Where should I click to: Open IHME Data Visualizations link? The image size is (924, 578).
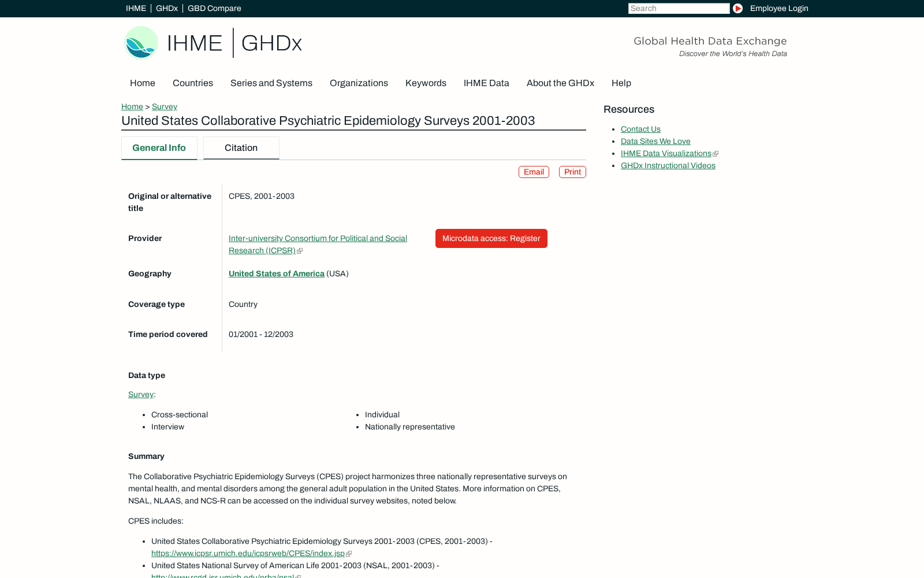666,153
